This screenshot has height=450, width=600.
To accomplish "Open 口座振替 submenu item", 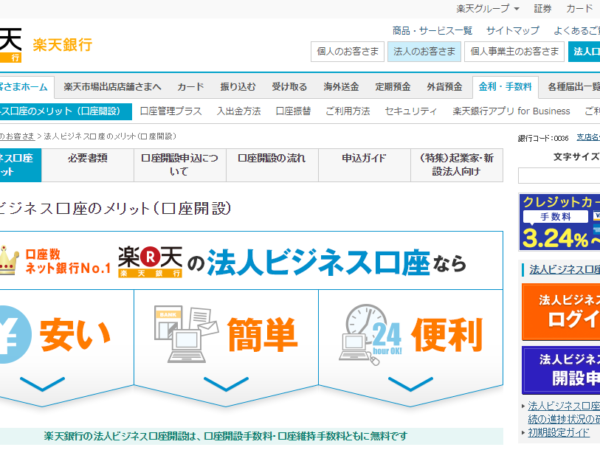I will 293,111.
